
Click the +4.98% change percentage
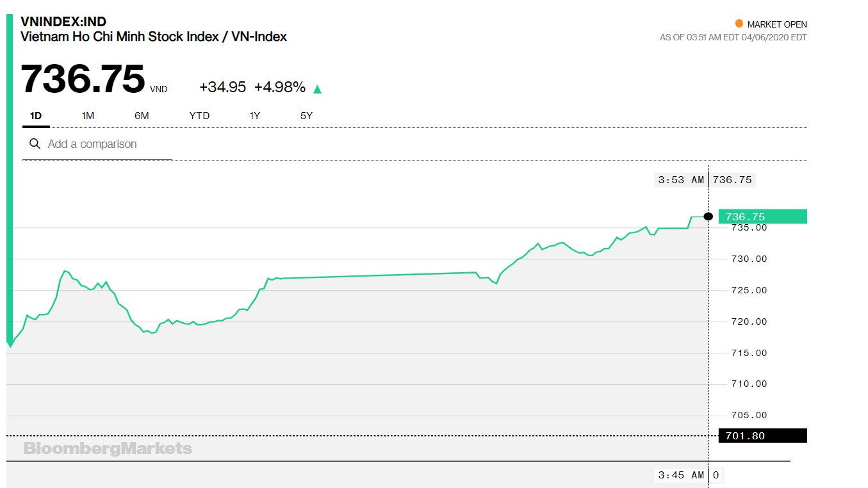280,88
